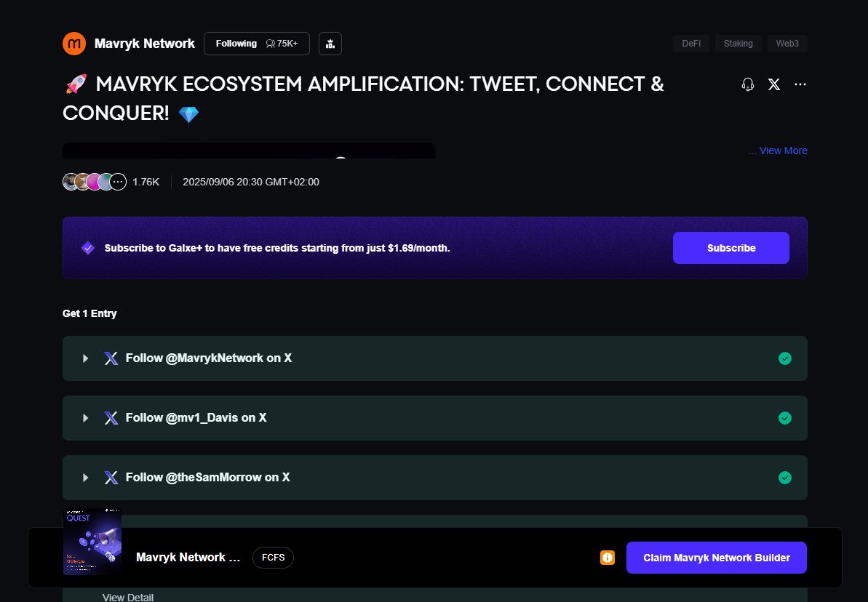Click green checkmark for @mv1_Davis task
The width and height of the screenshot is (868, 602).
tap(784, 418)
